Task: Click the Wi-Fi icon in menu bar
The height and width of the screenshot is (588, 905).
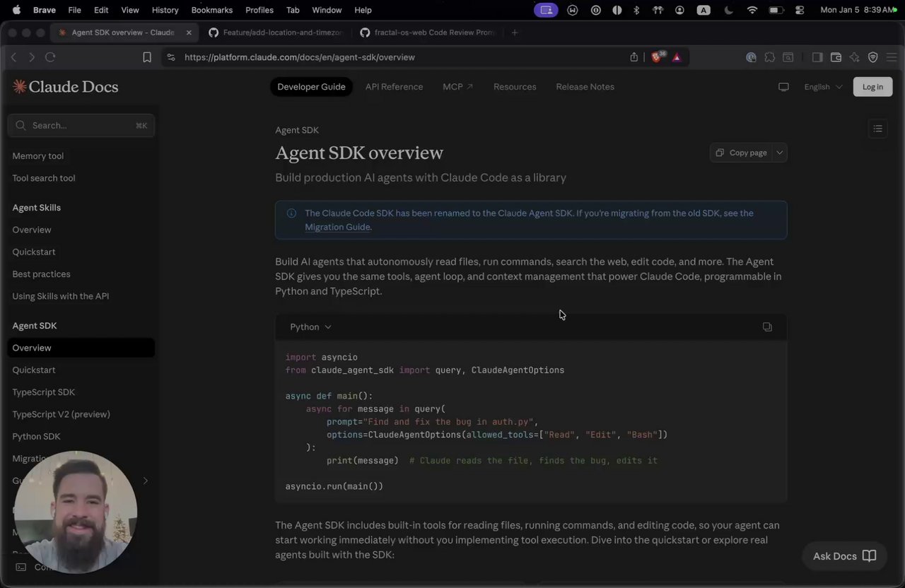Action: (752, 10)
